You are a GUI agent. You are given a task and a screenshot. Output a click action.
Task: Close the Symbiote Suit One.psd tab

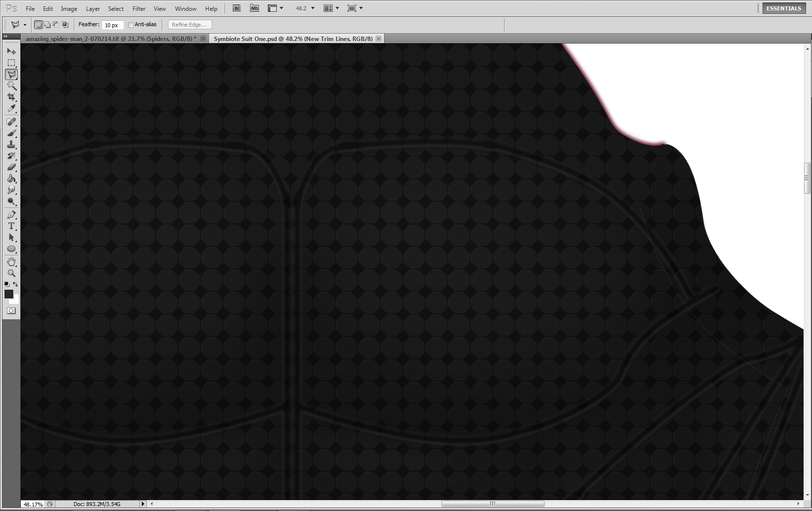point(379,39)
